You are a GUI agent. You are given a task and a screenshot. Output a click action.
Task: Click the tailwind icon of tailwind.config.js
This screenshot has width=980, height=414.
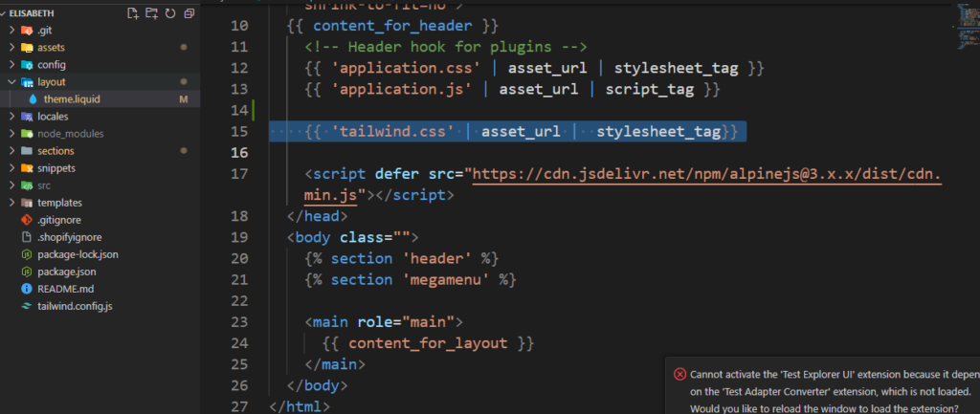coord(26,307)
